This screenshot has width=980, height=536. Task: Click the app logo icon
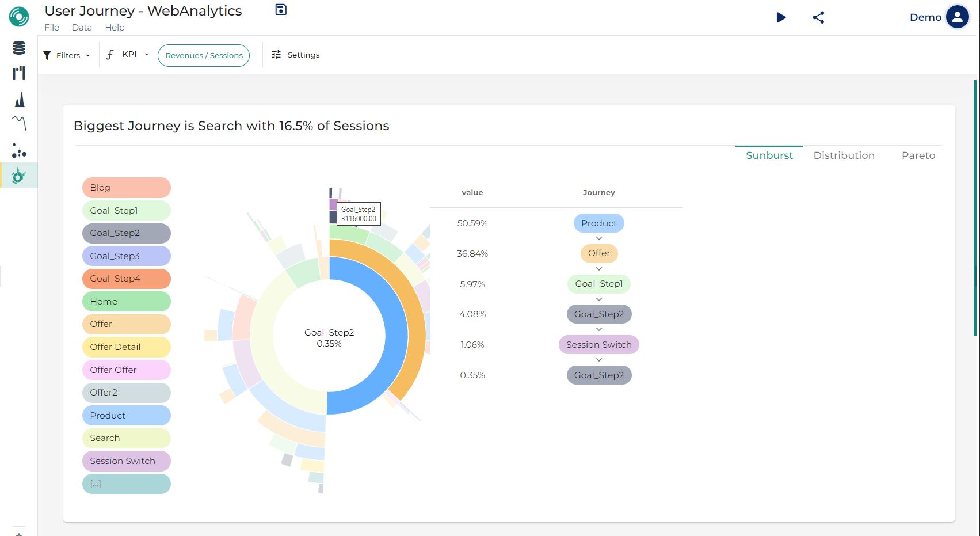click(19, 17)
